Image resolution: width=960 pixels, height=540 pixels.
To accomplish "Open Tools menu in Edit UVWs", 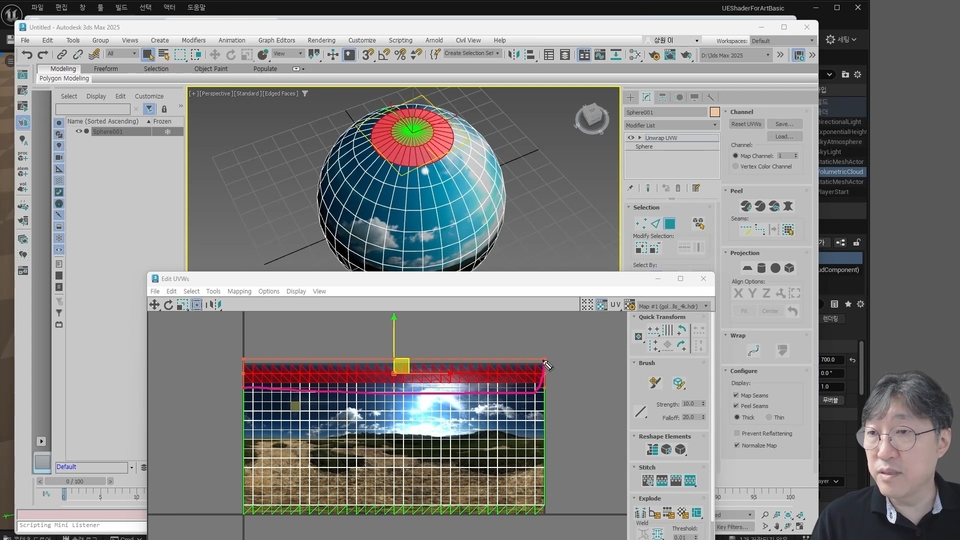I will tap(213, 291).
